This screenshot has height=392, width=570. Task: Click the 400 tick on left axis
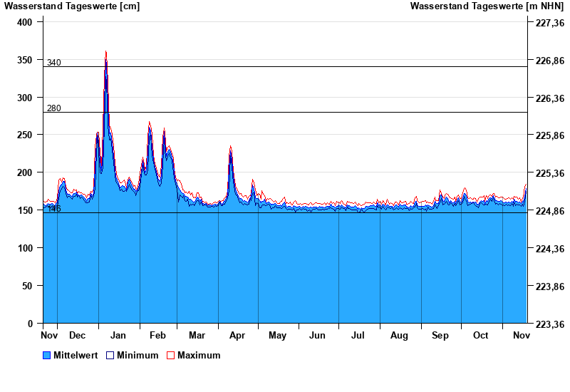click(25, 22)
